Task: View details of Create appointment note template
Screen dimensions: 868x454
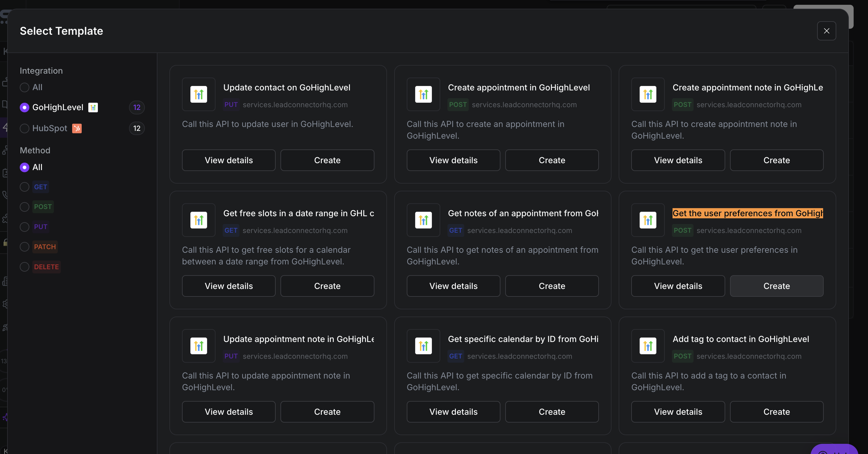Action: point(678,161)
